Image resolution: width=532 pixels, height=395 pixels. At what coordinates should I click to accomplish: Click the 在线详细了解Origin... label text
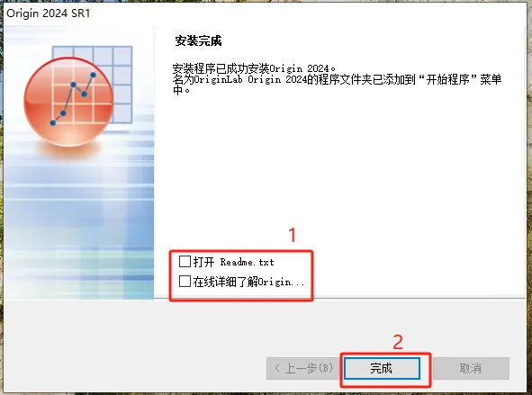[x=248, y=282]
